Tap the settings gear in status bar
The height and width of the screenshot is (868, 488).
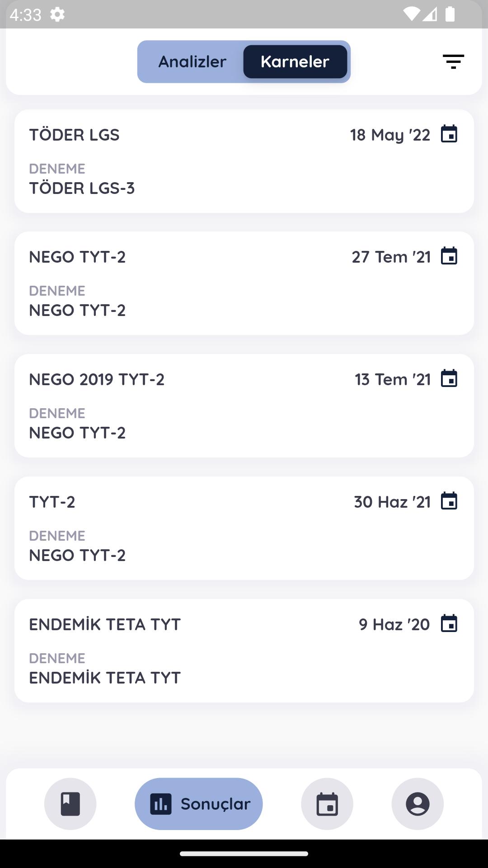tap(57, 14)
